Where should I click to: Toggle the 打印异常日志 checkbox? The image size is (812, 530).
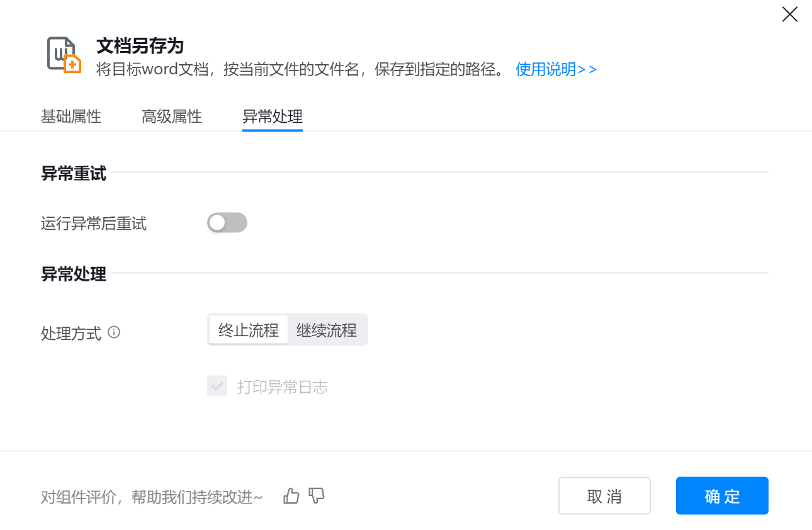point(217,386)
